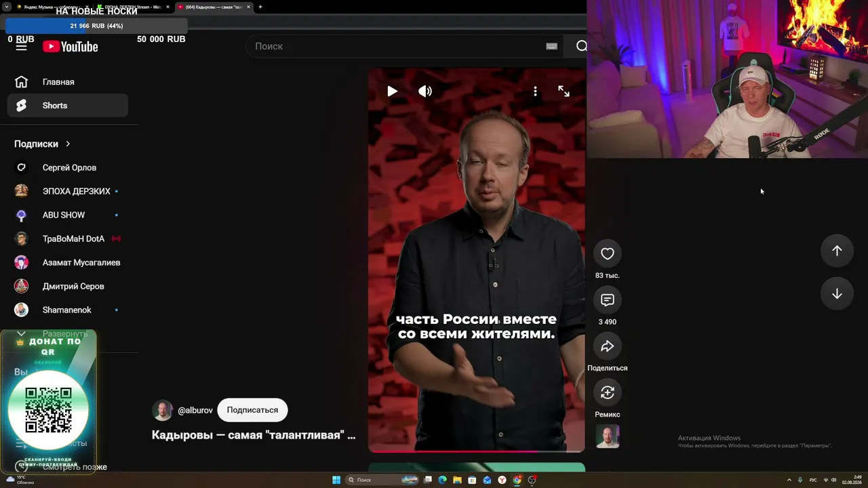Mute the Shorts video volume

tap(425, 91)
